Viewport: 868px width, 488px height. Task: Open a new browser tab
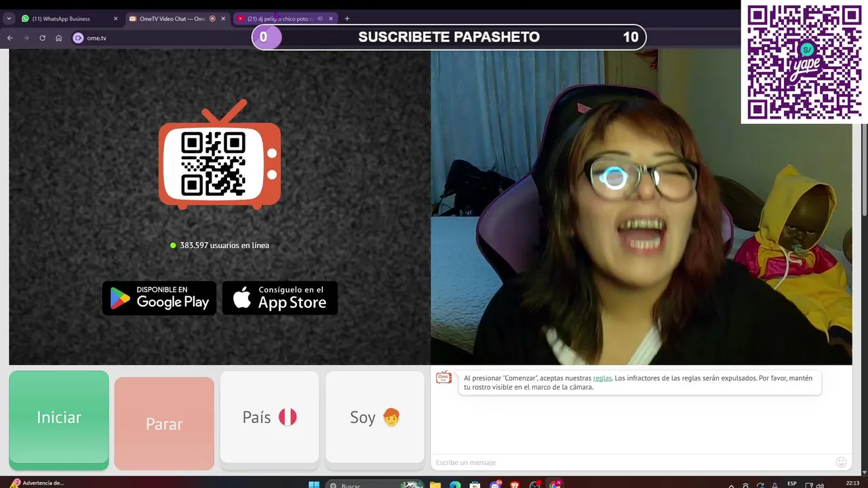coord(347,19)
